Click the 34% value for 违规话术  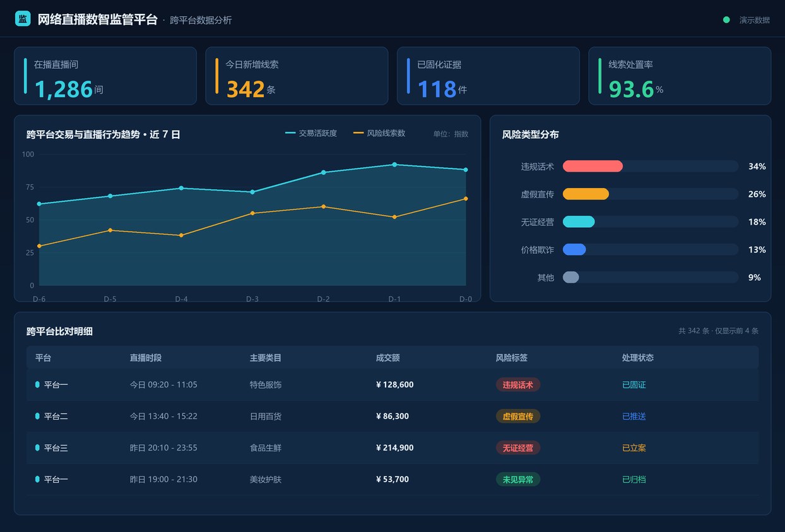point(757,167)
